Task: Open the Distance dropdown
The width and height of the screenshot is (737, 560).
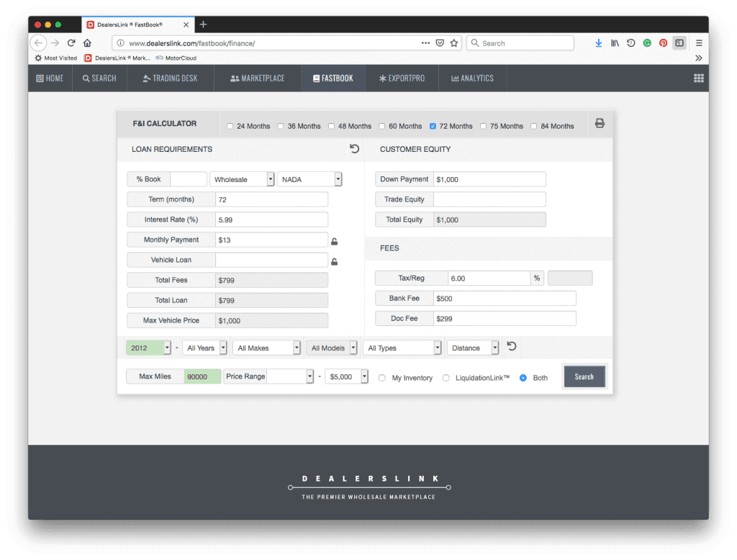Action: (x=473, y=348)
